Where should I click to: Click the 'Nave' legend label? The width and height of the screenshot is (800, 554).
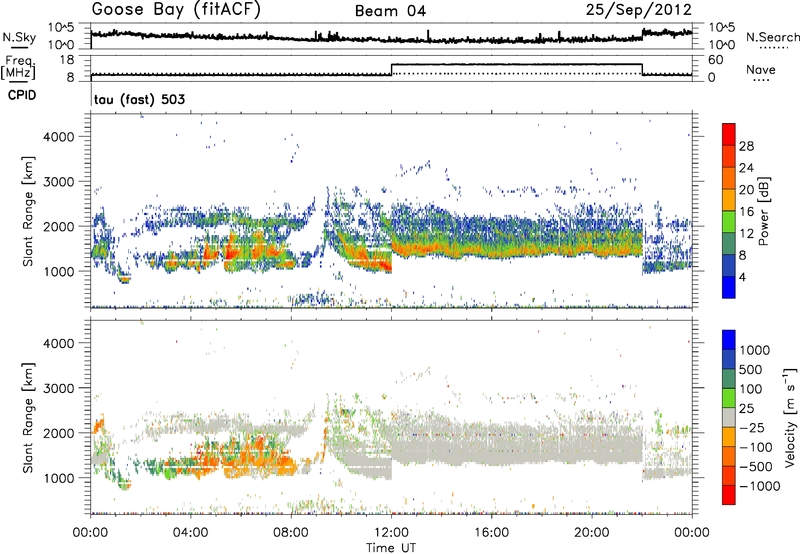pos(761,69)
